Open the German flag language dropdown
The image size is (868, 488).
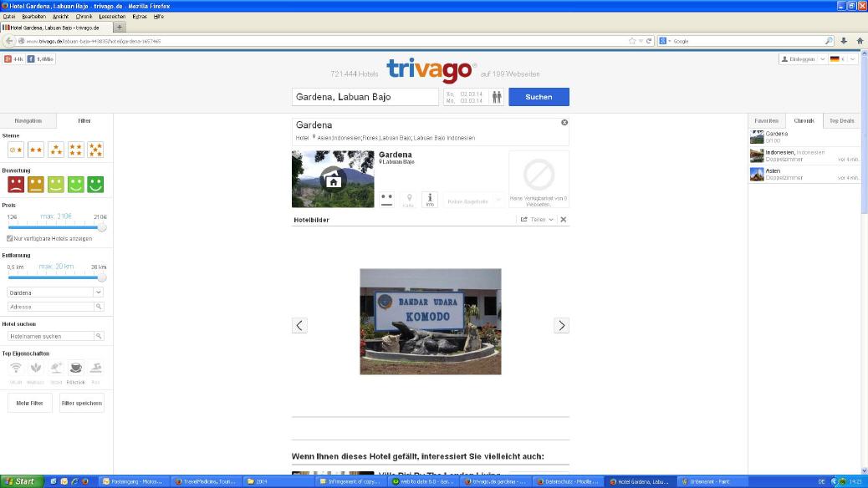pos(844,59)
